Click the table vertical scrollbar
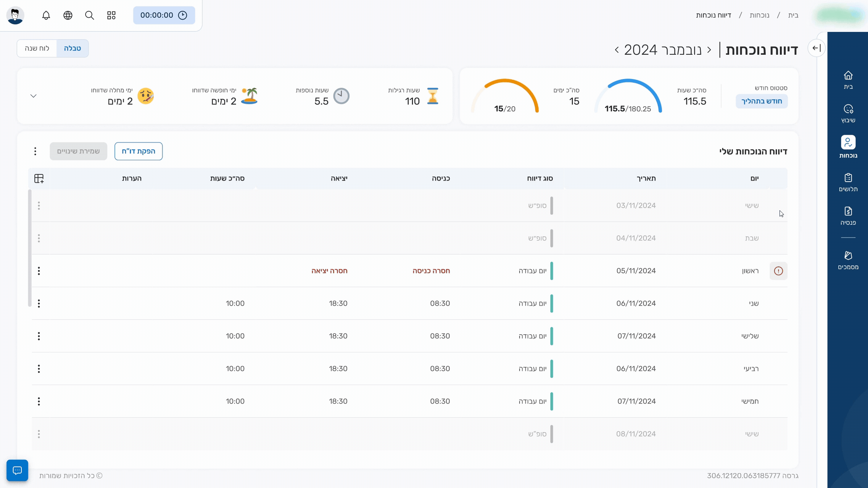The width and height of the screenshot is (868, 488). tap(30, 248)
